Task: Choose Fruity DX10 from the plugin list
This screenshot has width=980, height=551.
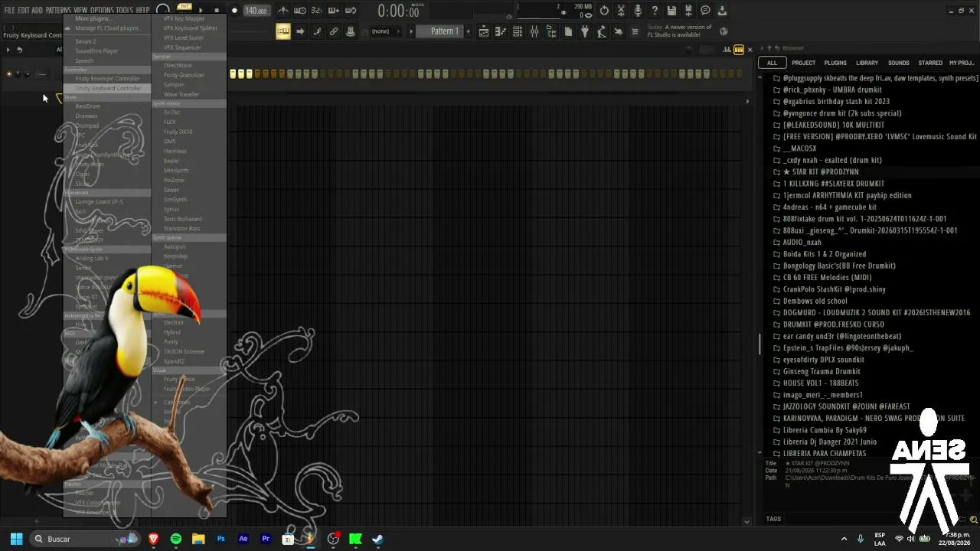Action: [x=178, y=132]
